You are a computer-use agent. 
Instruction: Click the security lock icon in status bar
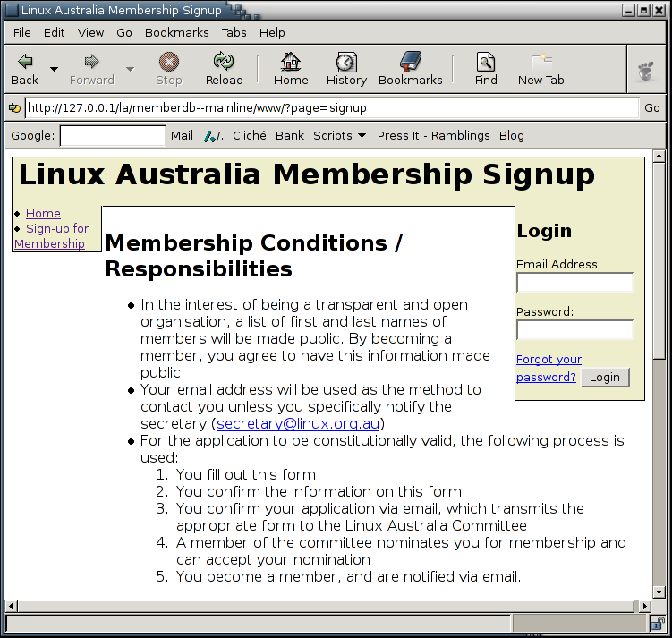point(657,623)
